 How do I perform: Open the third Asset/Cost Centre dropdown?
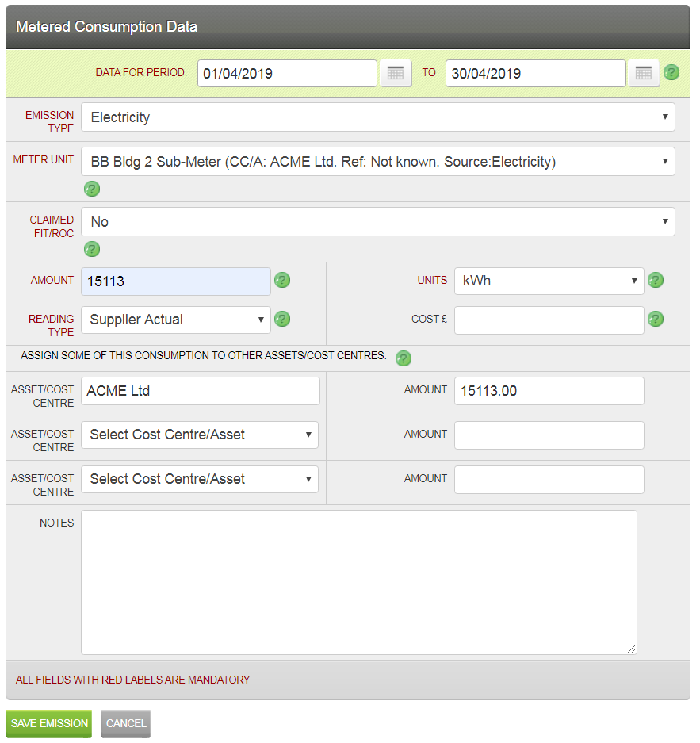(200, 480)
